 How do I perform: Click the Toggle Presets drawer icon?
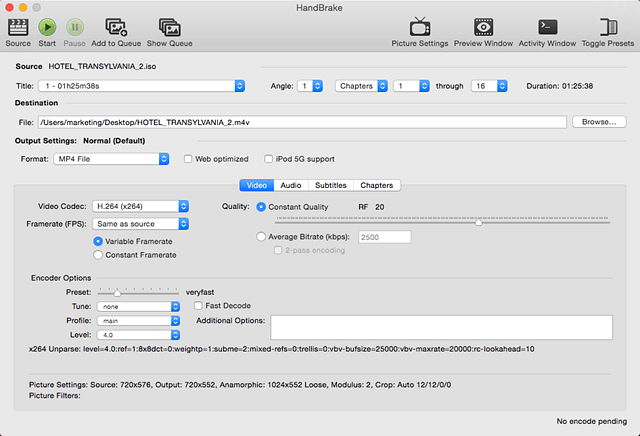coord(608,27)
